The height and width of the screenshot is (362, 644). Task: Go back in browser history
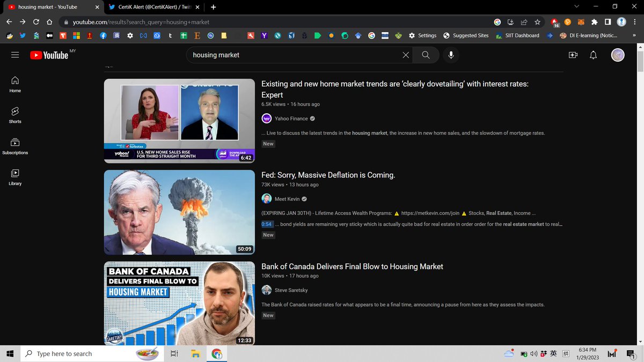[x=9, y=22]
